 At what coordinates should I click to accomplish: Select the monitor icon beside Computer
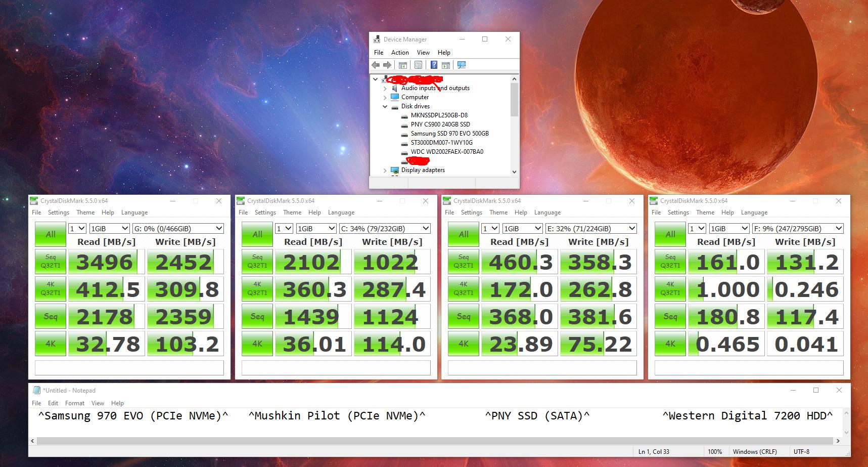click(395, 97)
